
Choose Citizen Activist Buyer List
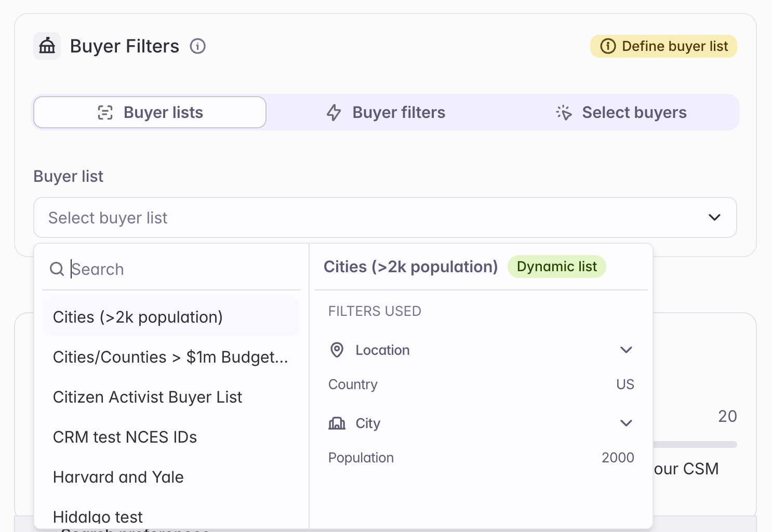click(171, 397)
